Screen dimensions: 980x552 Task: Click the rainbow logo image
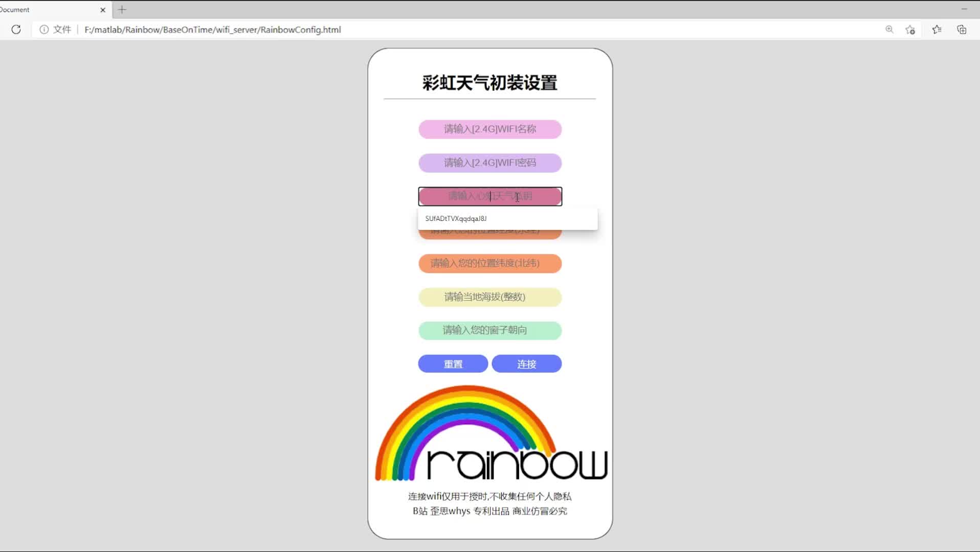tap(491, 433)
